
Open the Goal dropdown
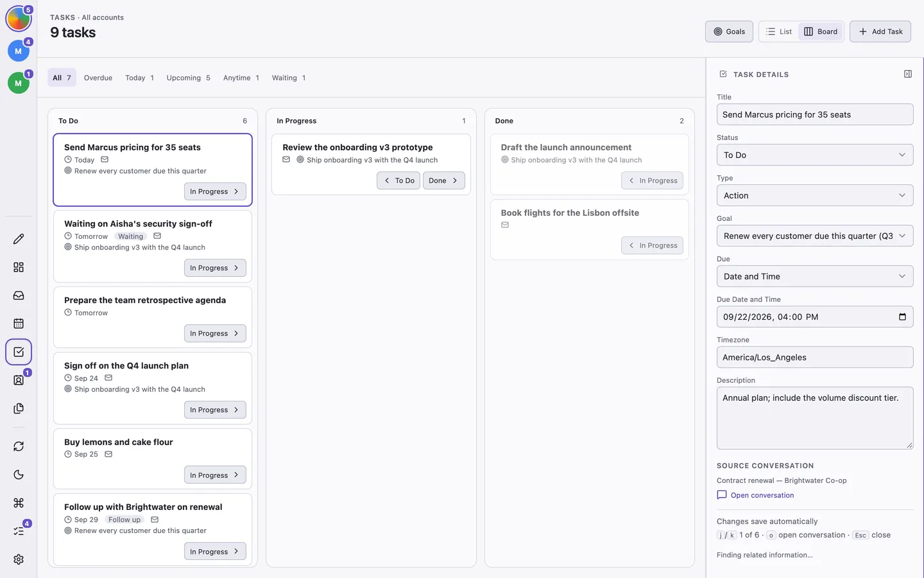tap(815, 236)
